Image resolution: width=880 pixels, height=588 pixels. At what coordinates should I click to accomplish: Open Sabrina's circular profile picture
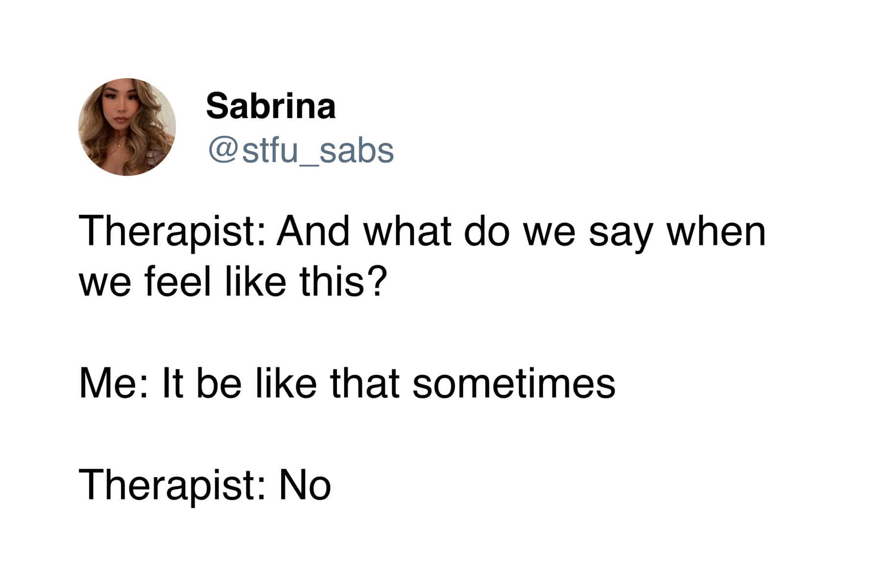click(127, 127)
